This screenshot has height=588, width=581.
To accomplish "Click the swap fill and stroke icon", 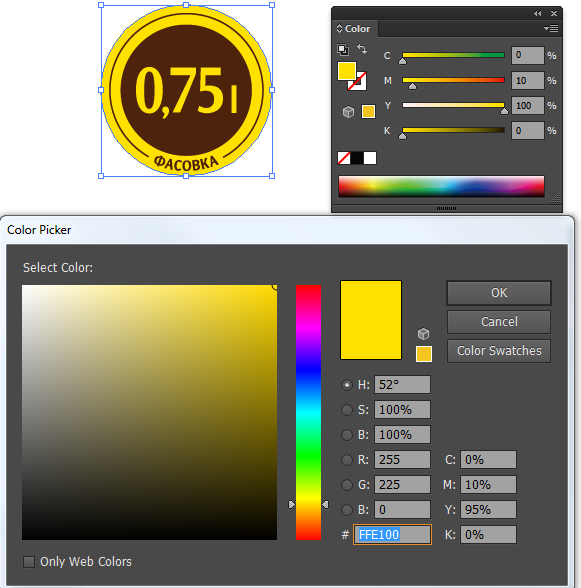I will [362, 49].
